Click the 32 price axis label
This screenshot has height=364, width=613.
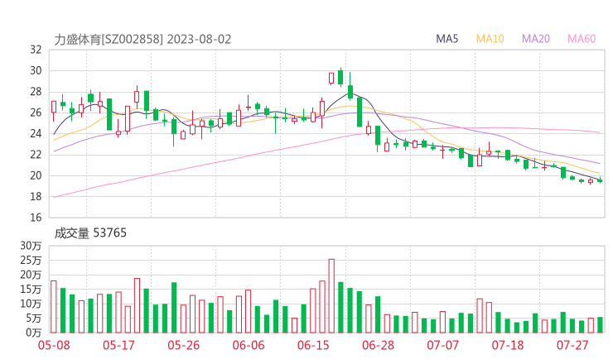pyautogui.click(x=36, y=50)
